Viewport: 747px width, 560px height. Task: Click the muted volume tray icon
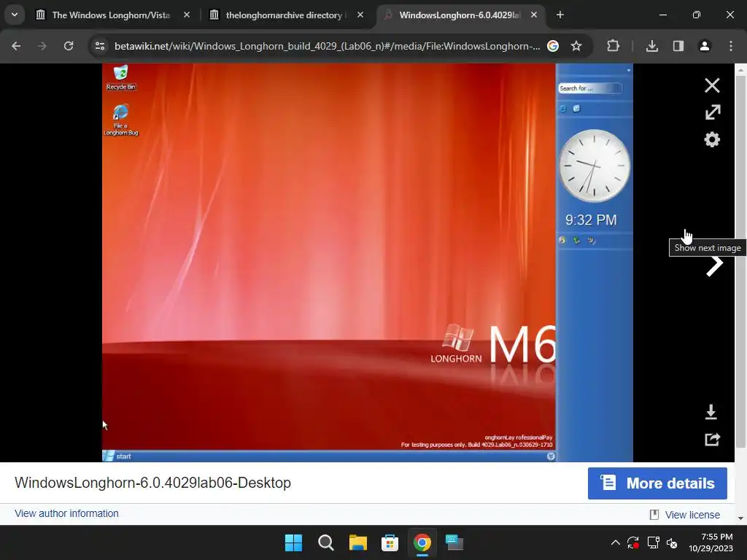click(672, 542)
